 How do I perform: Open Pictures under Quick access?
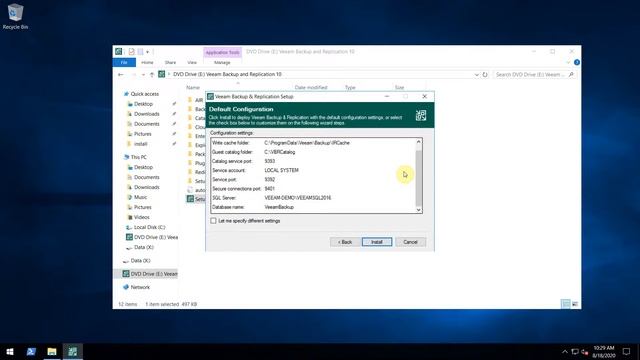[x=142, y=134]
